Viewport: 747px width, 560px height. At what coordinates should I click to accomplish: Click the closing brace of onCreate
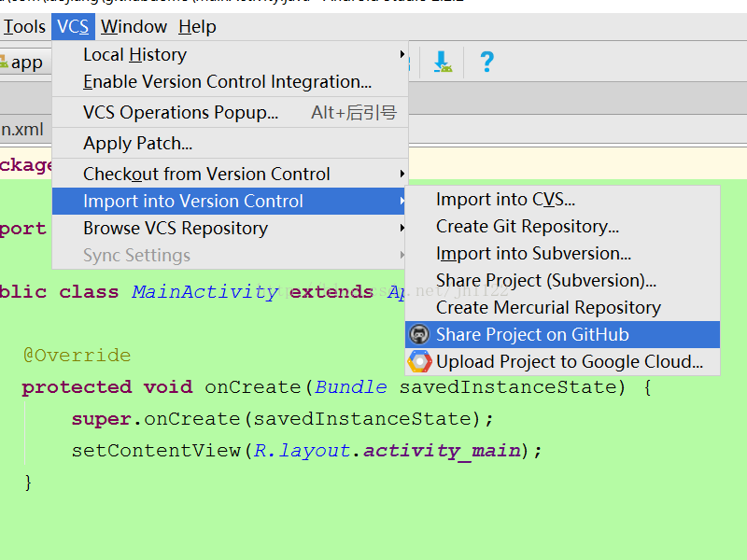28,483
